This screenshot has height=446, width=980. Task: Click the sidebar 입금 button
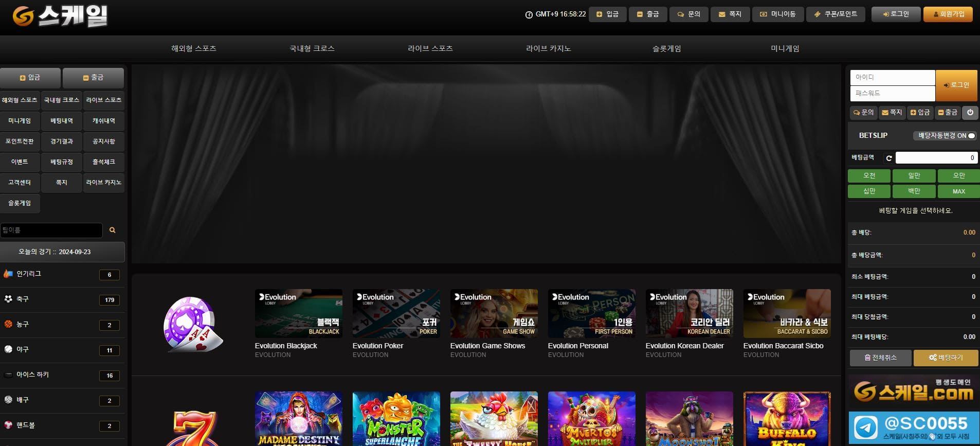coord(30,78)
